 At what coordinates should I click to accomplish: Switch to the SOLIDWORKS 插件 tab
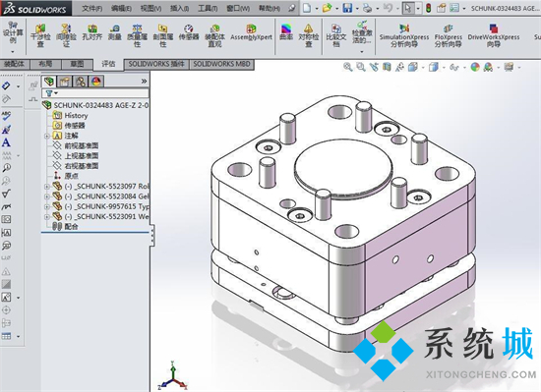click(x=156, y=64)
